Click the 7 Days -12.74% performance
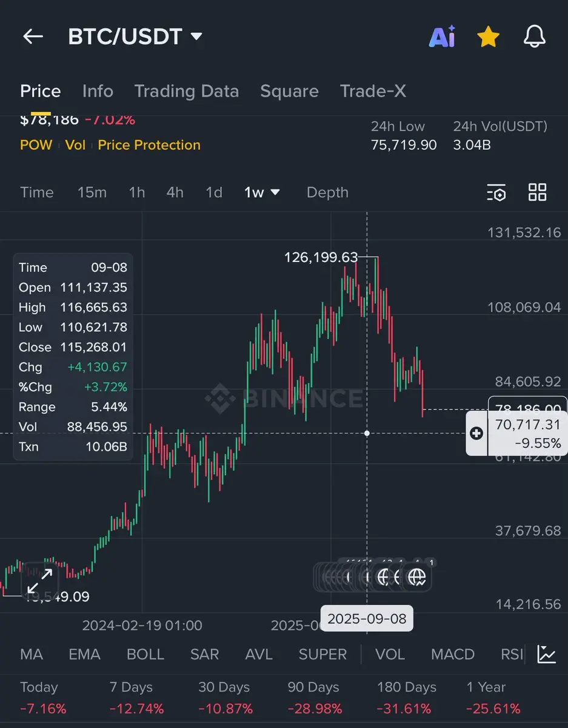568x728 pixels. point(136,698)
